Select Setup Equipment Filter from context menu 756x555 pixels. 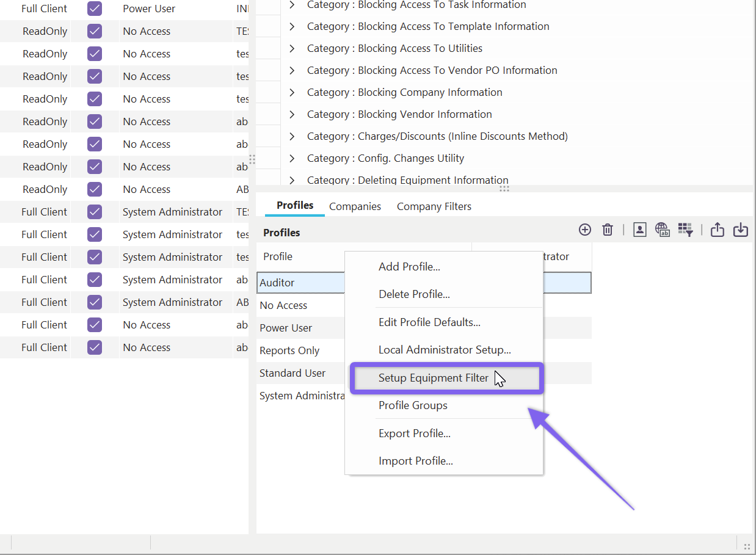click(434, 378)
